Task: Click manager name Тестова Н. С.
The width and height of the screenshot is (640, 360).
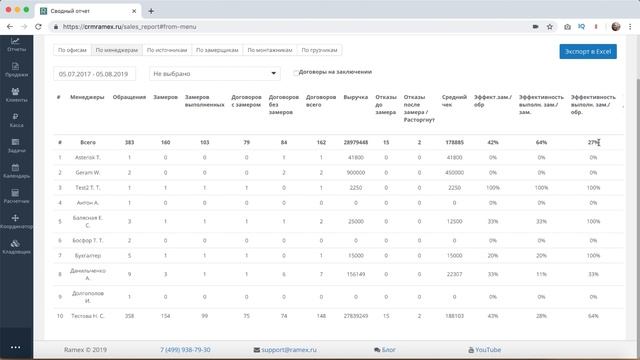Action: point(88,316)
